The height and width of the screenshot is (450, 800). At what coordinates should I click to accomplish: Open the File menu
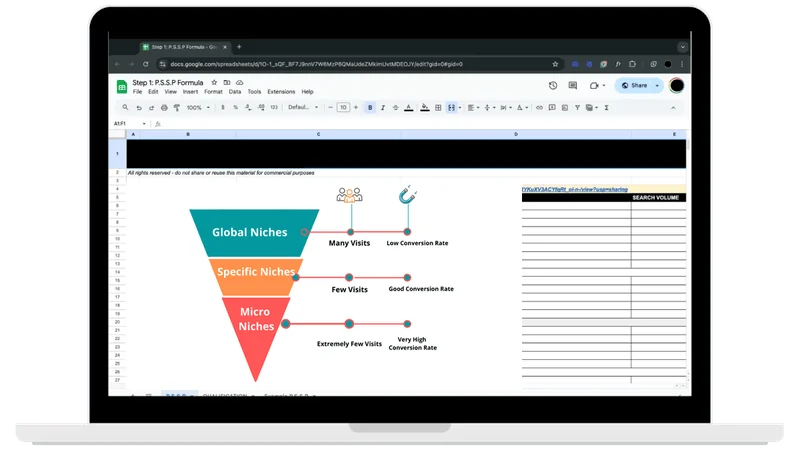coord(137,92)
